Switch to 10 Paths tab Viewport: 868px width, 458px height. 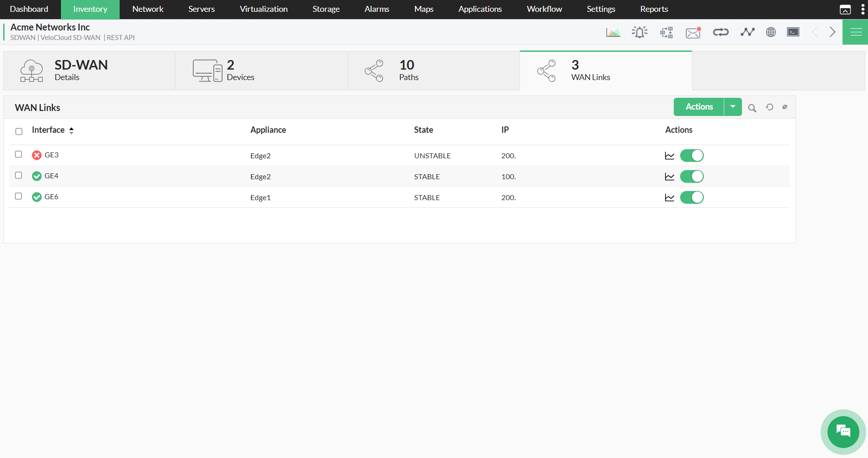[434, 70]
